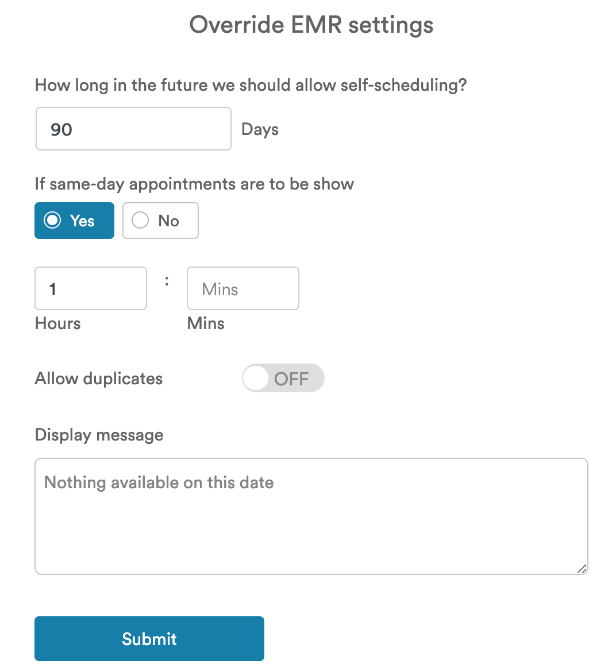The image size is (616, 672).
Task: Click the filled radio circle in Yes
Action: click(52, 221)
